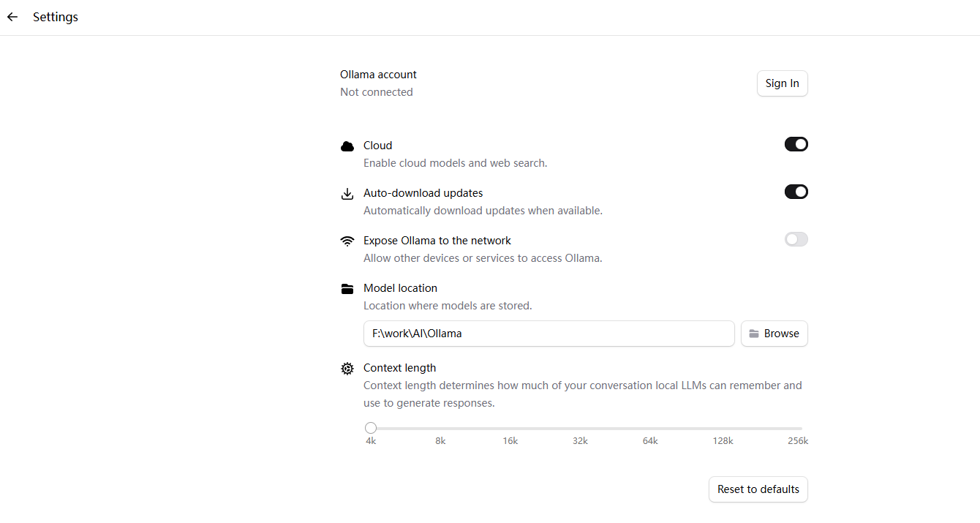This screenshot has height=523, width=980.
Task: Set context length slider to 64k
Action: [x=650, y=428]
